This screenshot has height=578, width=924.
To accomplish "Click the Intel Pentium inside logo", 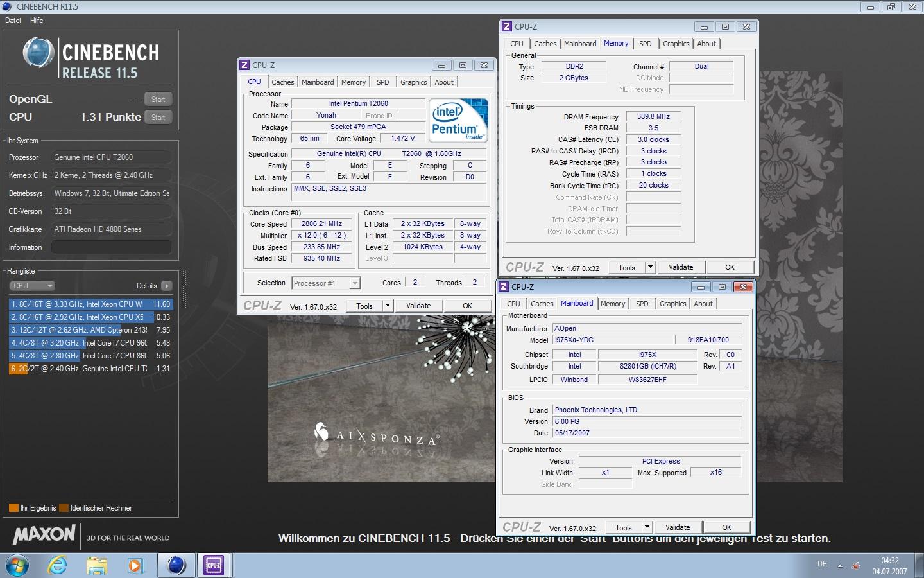I will (458, 120).
